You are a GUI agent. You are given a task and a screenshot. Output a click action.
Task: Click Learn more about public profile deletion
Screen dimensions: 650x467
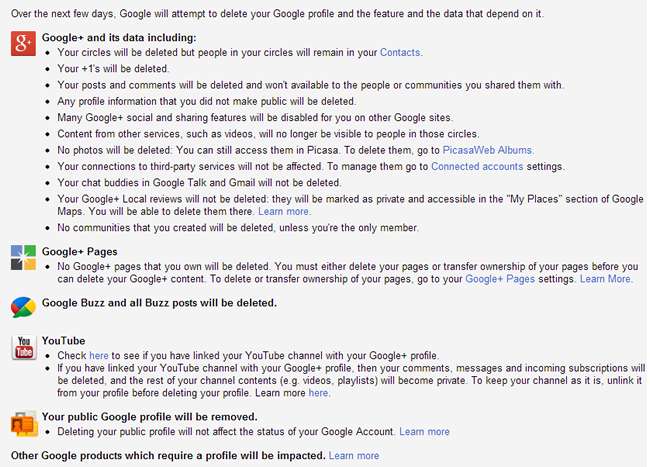click(424, 432)
